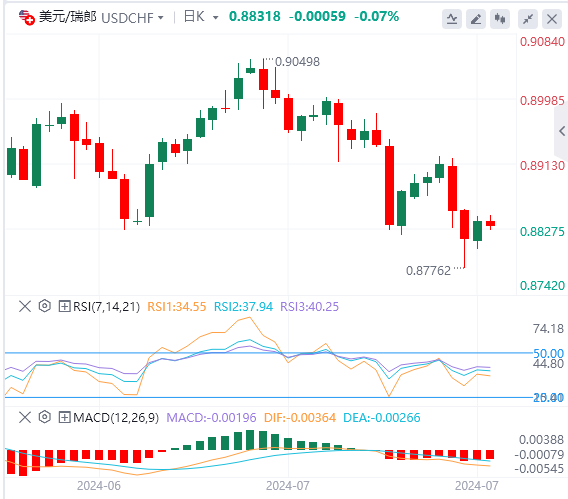This screenshot has height=499, width=568.
Task: Click the RSI3:40.25 value
Action: 310,307
